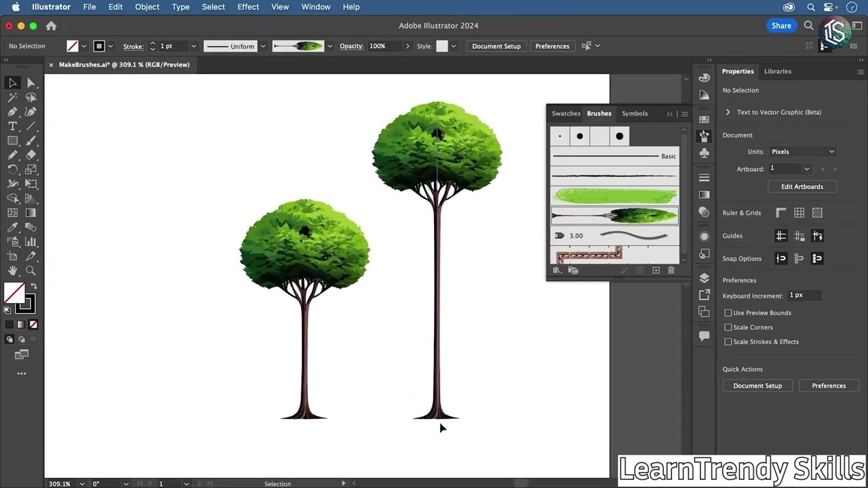Select the Eraser tool
The width and height of the screenshot is (868, 488).
click(31, 155)
